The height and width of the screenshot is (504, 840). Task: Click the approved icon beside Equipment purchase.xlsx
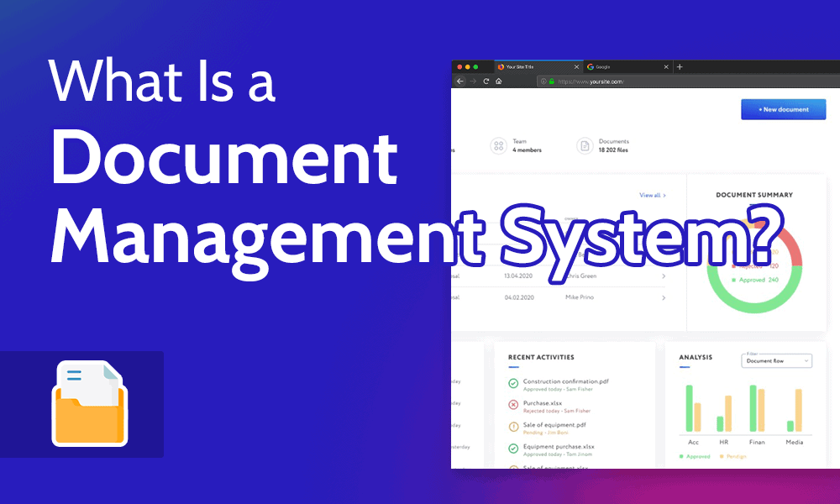click(512, 449)
